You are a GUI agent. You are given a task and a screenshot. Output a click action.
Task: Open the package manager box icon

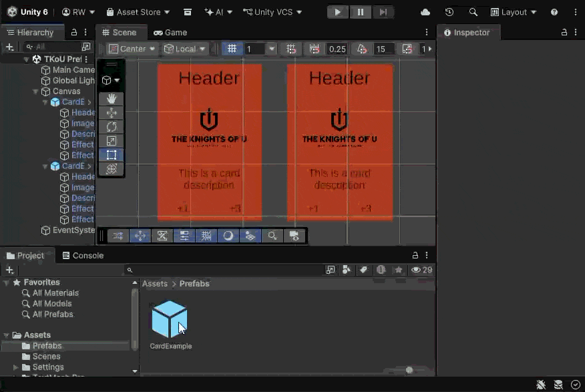tap(187, 12)
